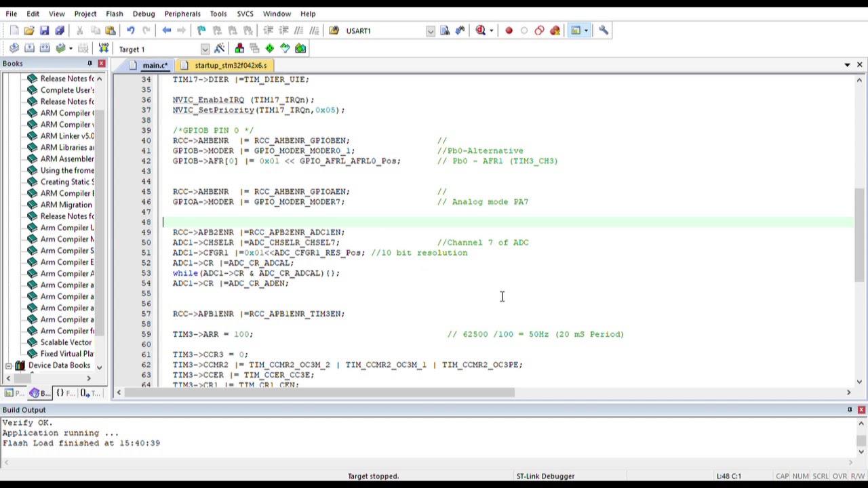Click the Paste clipboard icon

(111, 30)
